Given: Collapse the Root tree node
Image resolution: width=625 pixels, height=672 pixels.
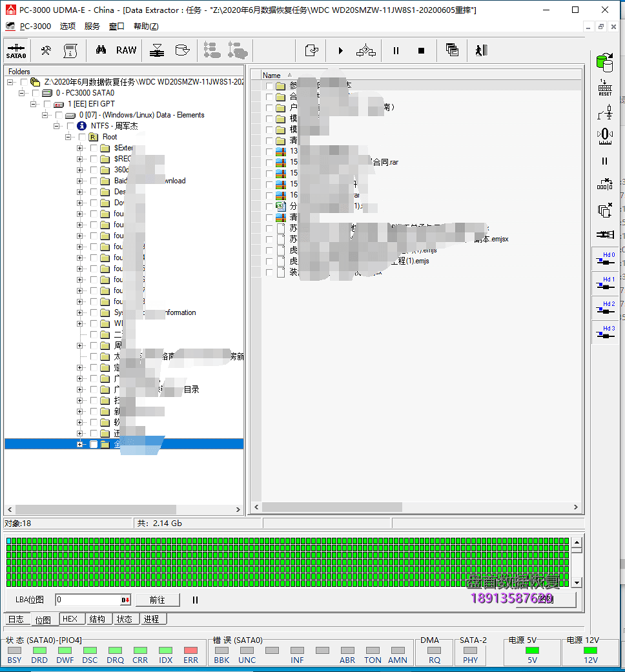Looking at the screenshot, I should 68,137.
